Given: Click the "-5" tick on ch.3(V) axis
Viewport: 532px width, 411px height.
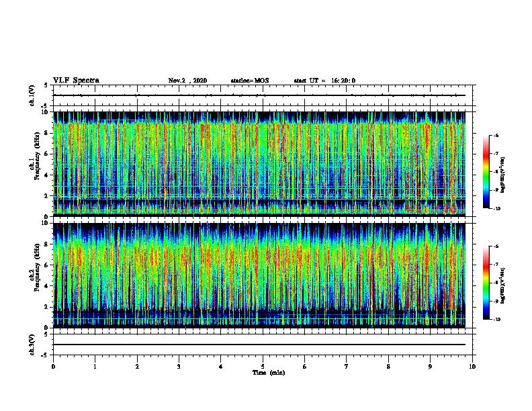Looking at the screenshot, I should pos(45,355).
